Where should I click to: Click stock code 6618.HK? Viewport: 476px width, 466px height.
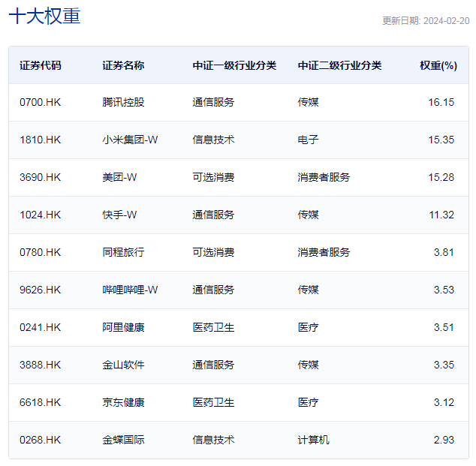pos(40,402)
